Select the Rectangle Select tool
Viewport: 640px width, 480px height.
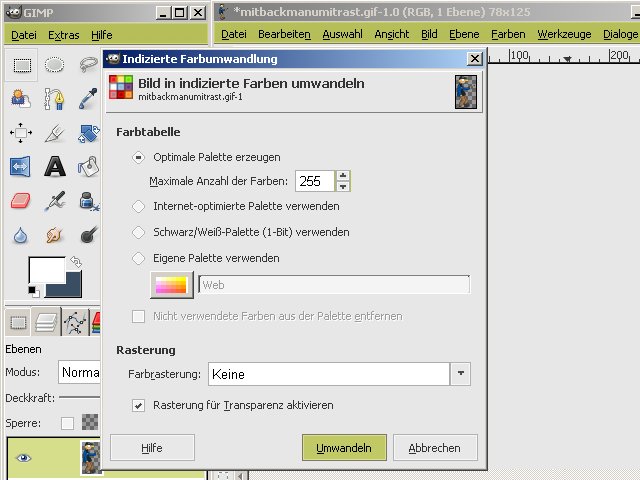coord(22,64)
